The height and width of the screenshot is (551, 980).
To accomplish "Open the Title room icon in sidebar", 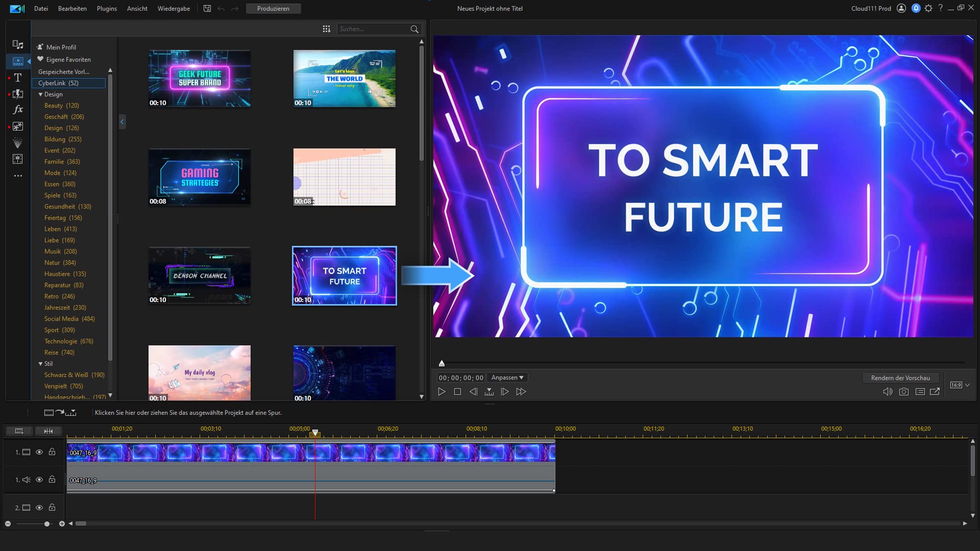I will (x=18, y=78).
